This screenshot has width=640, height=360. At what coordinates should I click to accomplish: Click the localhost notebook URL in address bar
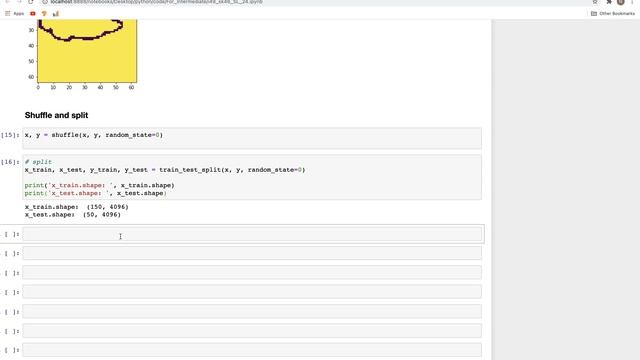click(156, 2)
